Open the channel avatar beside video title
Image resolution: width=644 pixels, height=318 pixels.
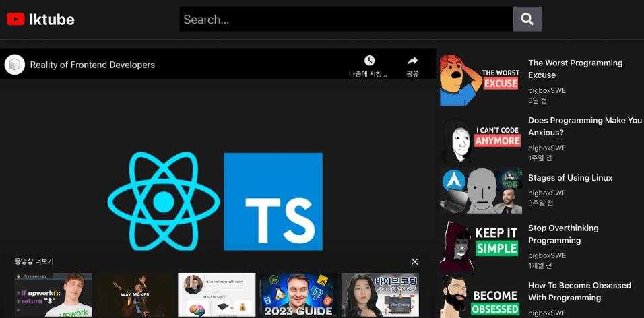click(x=15, y=65)
